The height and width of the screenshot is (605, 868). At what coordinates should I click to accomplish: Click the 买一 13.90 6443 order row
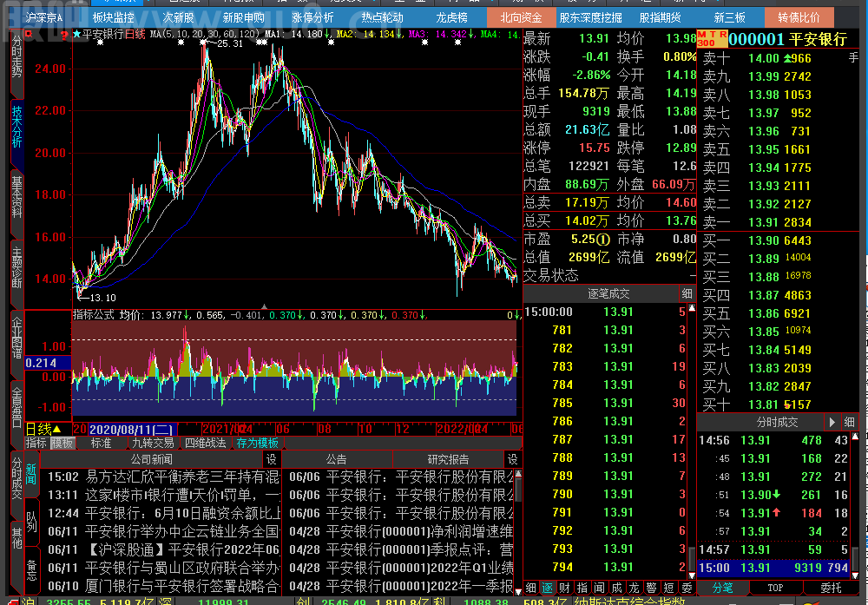[778, 240]
